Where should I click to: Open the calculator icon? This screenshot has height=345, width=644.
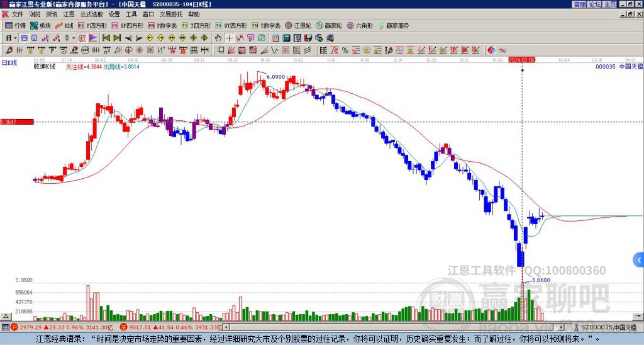click(286, 38)
